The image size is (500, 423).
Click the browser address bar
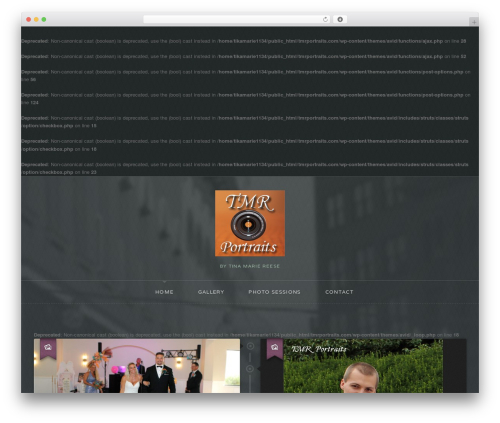pyautogui.click(x=237, y=19)
